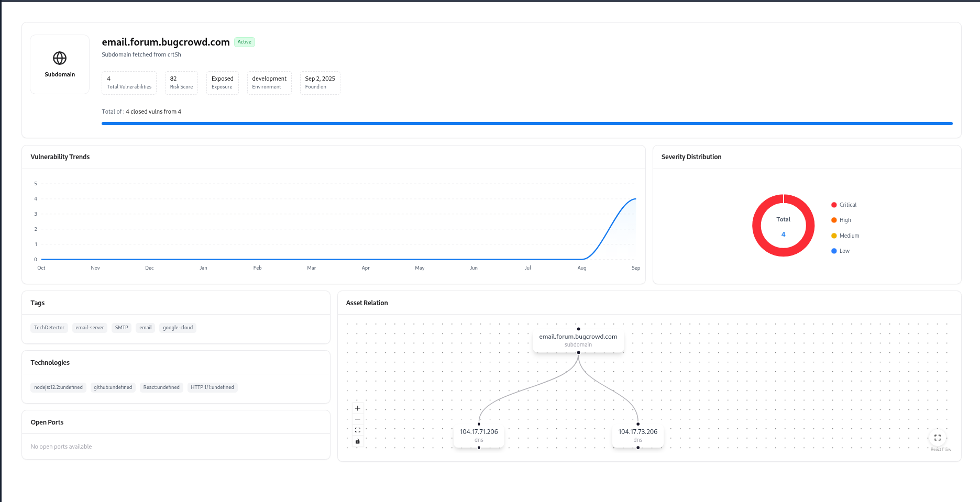Click the React:undefined technology chip
This screenshot has height=502, width=980.
(x=161, y=387)
